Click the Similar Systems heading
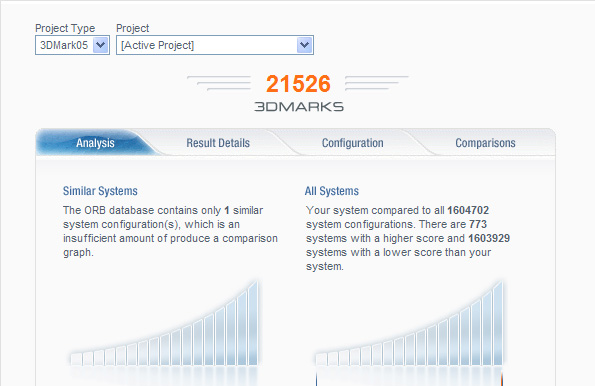The image size is (595, 386). coord(100,191)
